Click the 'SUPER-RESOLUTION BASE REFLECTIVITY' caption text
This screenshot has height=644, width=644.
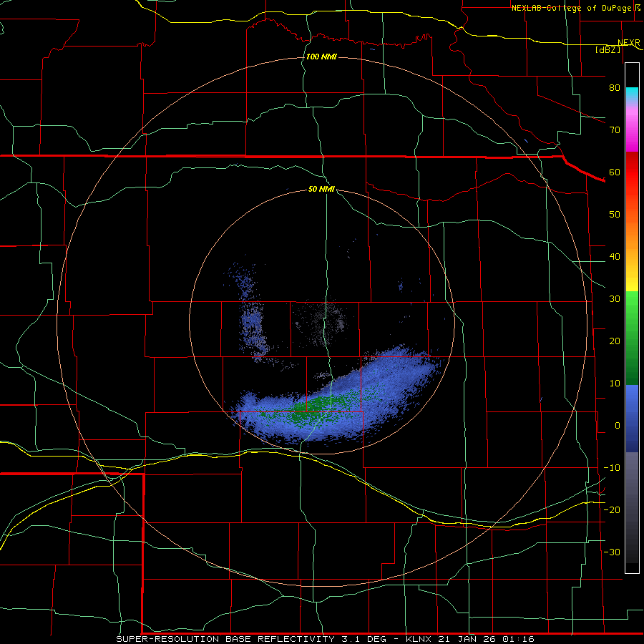(x=225, y=639)
